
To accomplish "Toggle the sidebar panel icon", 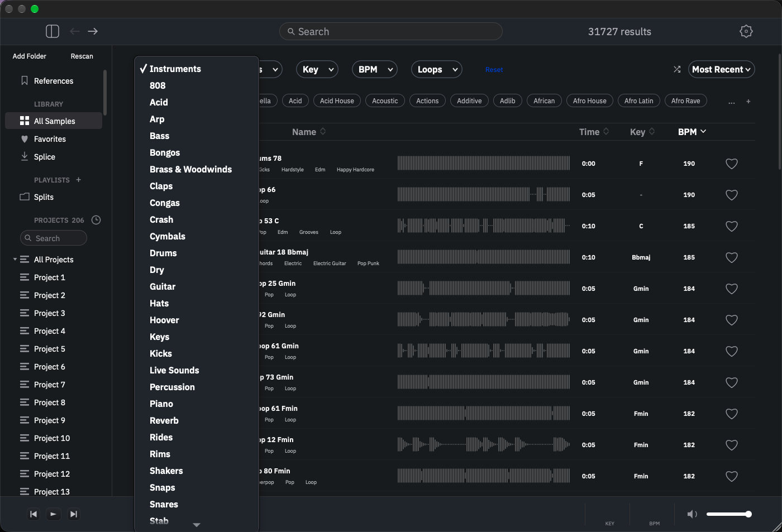I will coord(53,31).
